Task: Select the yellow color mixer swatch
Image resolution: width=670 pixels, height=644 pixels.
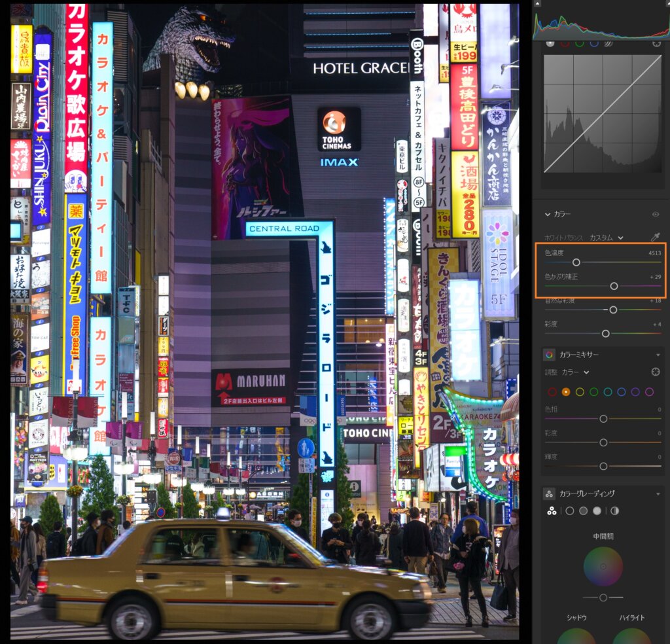Action: click(580, 392)
